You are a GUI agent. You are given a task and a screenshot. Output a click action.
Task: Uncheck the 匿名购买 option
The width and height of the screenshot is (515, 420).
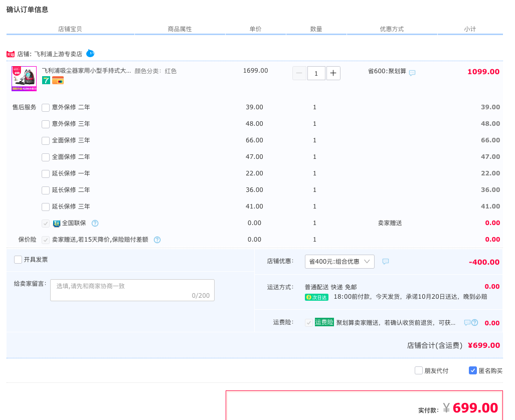(473, 370)
